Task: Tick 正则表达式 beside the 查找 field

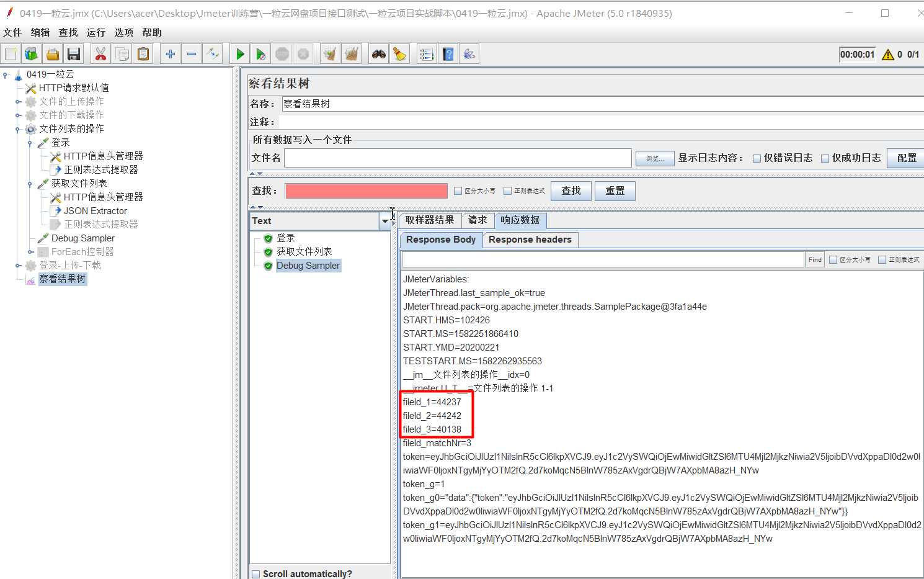Action: 507,191
